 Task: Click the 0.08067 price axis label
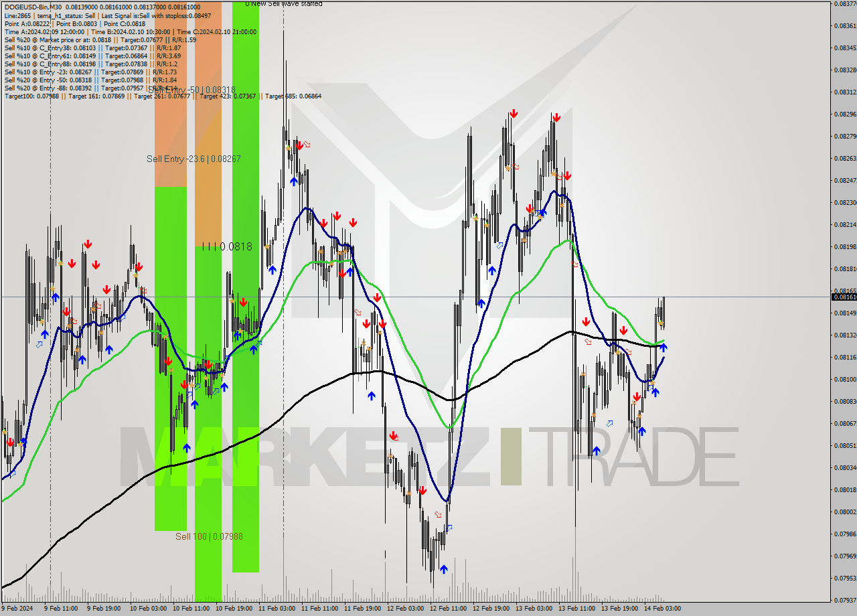846,423
